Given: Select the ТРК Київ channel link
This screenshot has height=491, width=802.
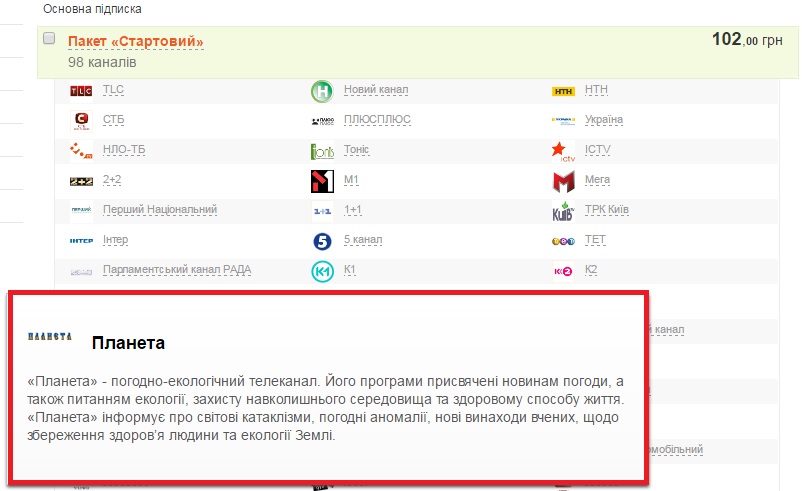Looking at the screenshot, I should point(606,210).
